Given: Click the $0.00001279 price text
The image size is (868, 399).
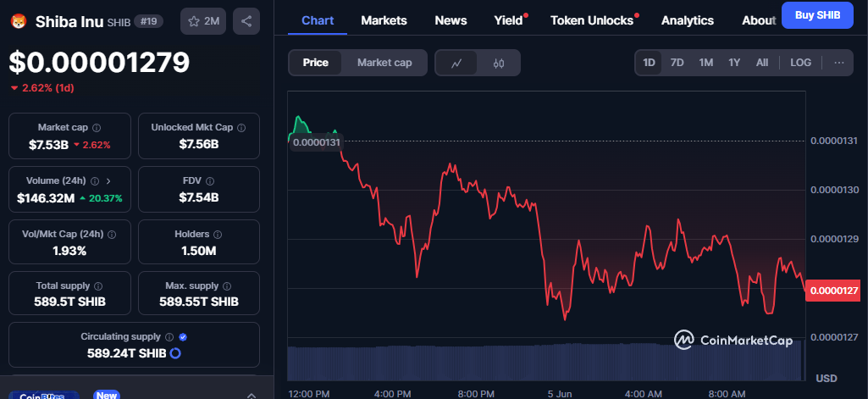Looking at the screenshot, I should coord(99,63).
